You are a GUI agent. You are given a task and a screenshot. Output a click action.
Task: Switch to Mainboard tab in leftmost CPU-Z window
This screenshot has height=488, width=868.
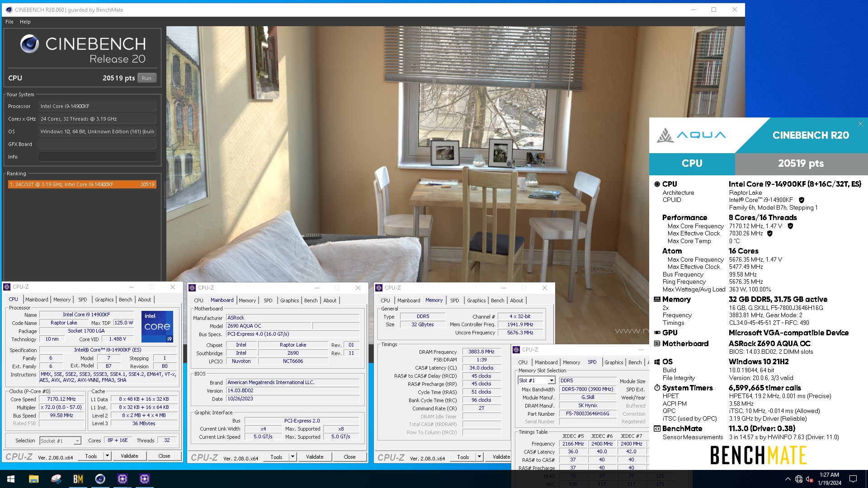click(37, 300)
